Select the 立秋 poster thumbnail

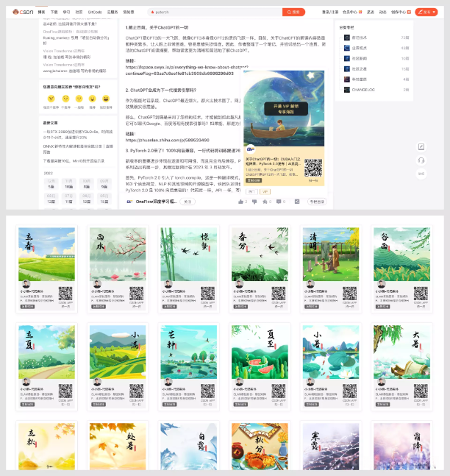coord(47,446)
